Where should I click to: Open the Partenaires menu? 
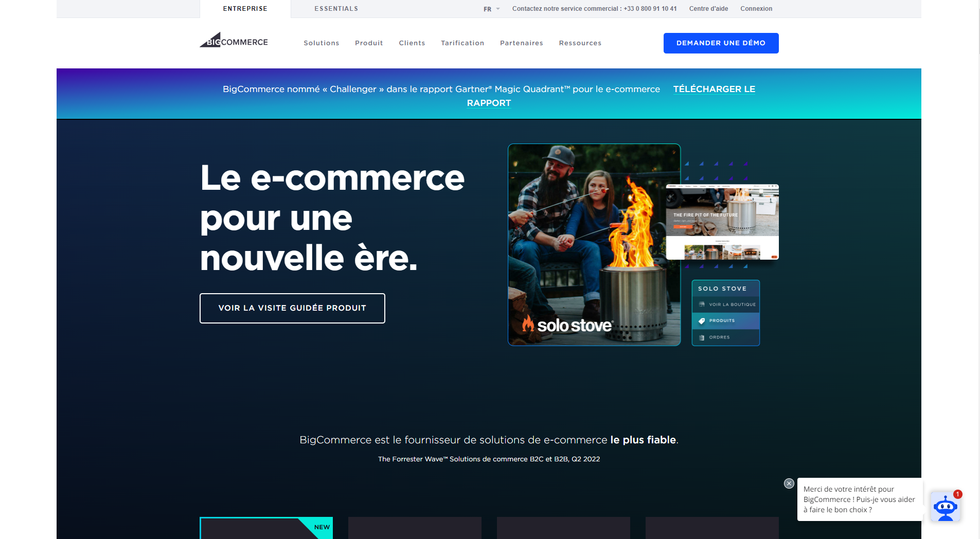pos(522,43)
